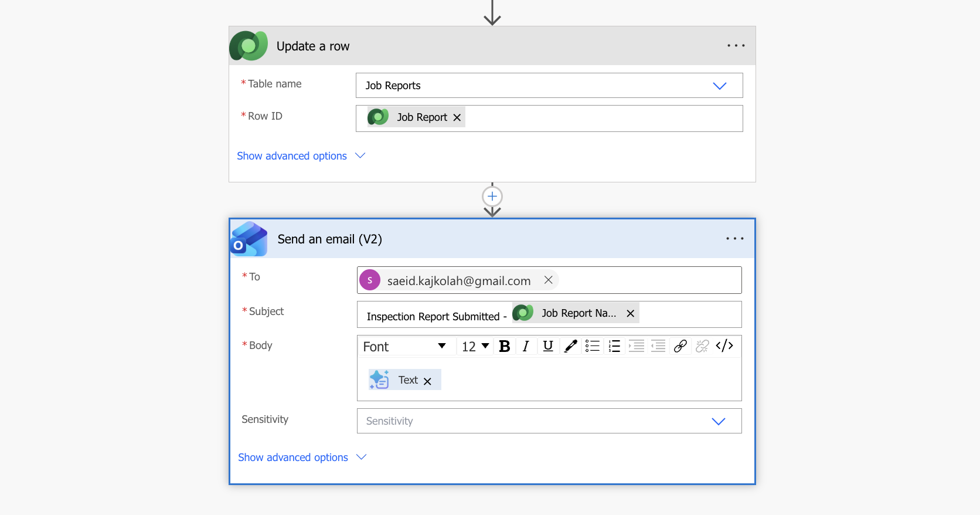This screenshot has width=980, height=515.
Task: Open the Update a row ellipsis menu
Action: pyautogui.click(x=736, y=46)
